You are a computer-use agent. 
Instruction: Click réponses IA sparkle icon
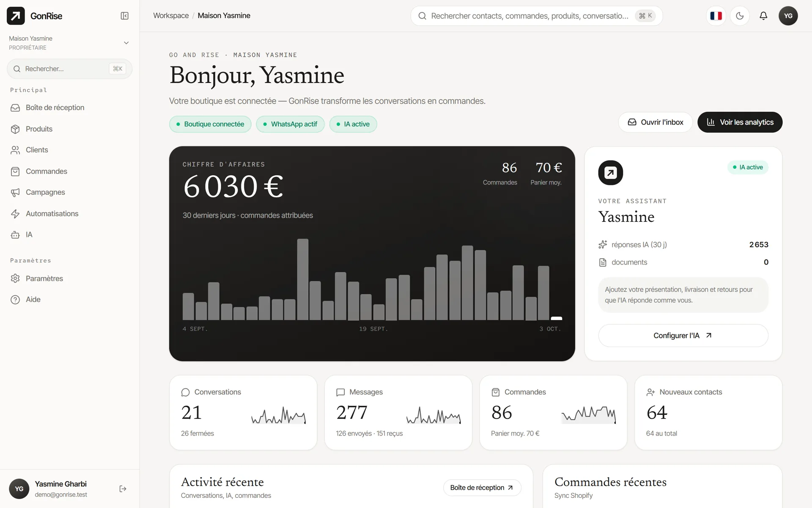tap(603, 245)
